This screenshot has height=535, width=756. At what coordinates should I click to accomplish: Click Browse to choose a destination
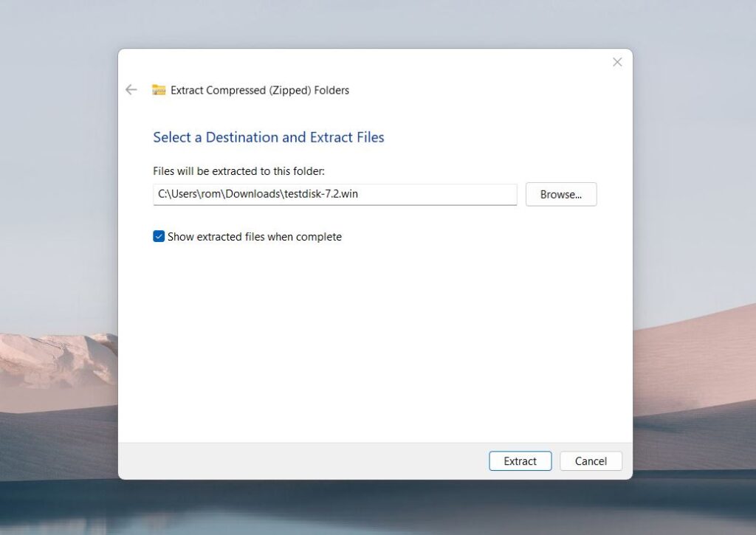tap(561, 194)
